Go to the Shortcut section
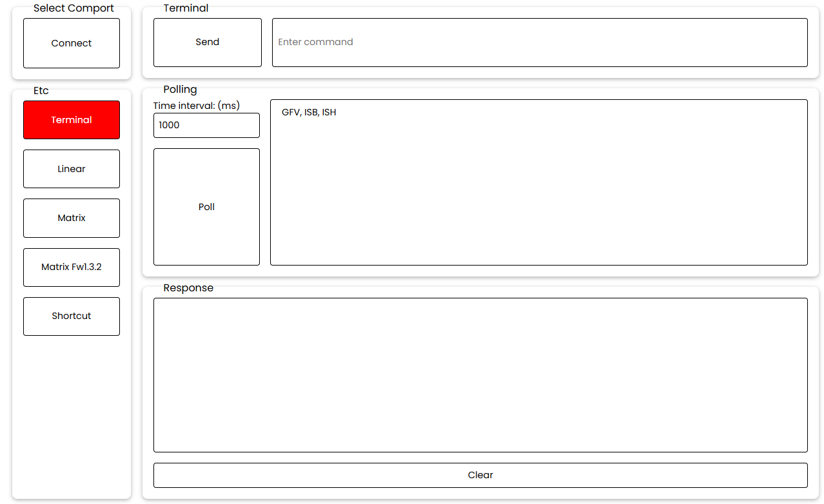 pyautogui.click(x=72, y=316)
